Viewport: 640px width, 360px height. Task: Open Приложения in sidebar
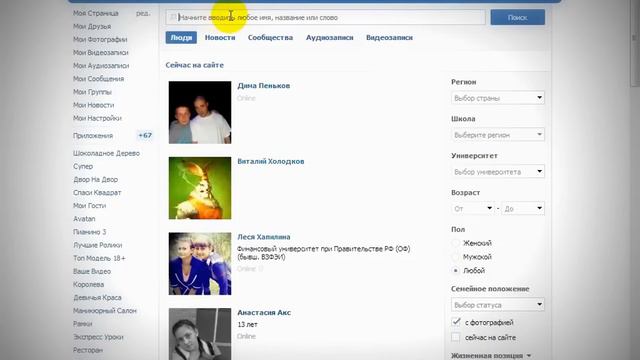point(93,136)
